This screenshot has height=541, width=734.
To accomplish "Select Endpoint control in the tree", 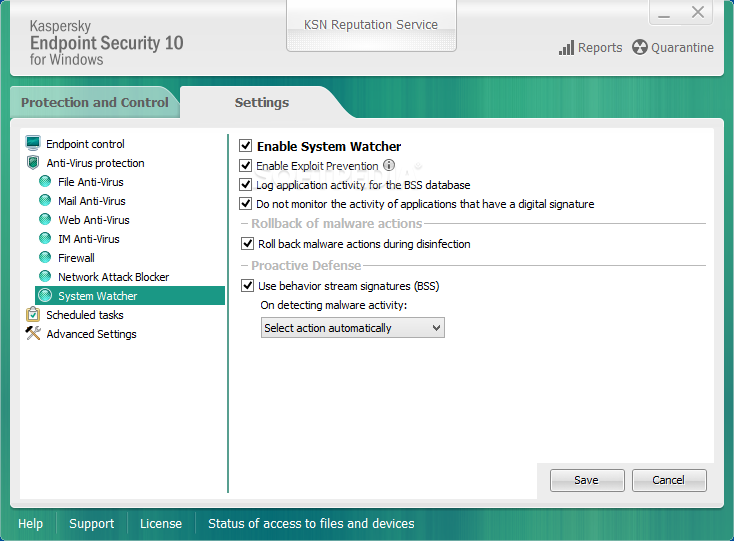I will (85, 144).
